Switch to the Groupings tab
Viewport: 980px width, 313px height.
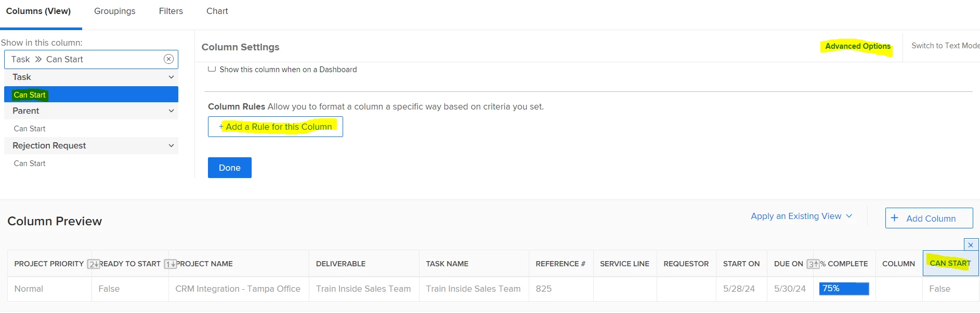pos(114,11)
